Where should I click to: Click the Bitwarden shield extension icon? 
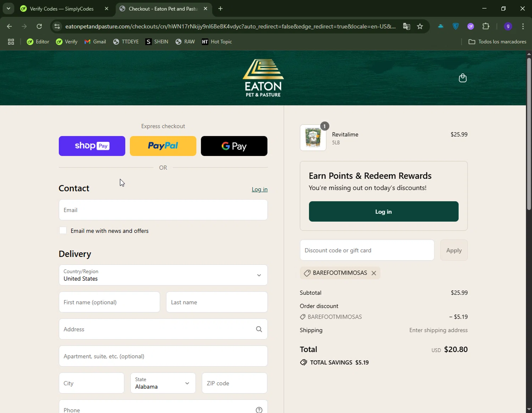pyautogui.click(x=456, y=26)
